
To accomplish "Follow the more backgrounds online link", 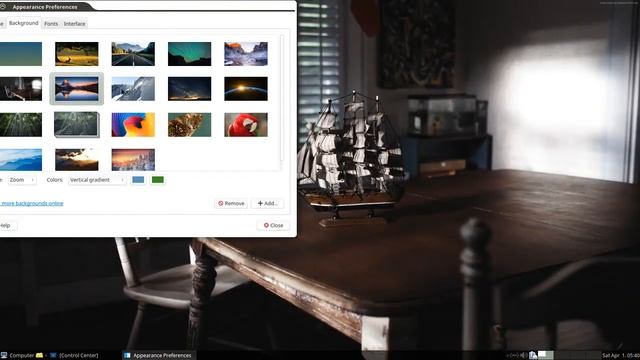I will (x=31, y=203).
